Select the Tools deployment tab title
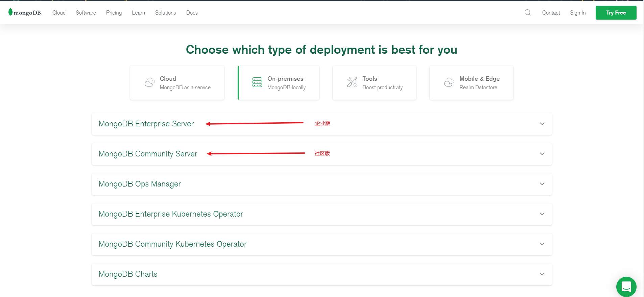Screen dimensions: 644x297 point(370,79)
